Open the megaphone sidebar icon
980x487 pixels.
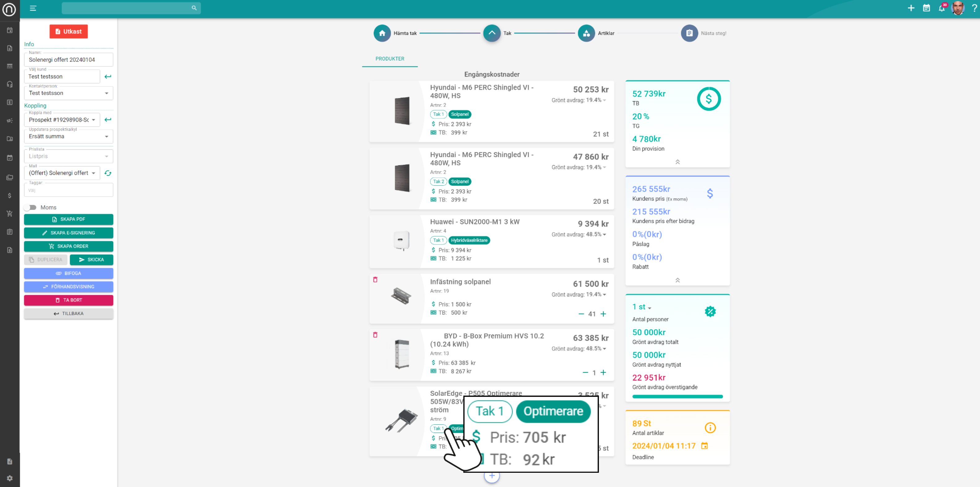[x=10, y=121]
